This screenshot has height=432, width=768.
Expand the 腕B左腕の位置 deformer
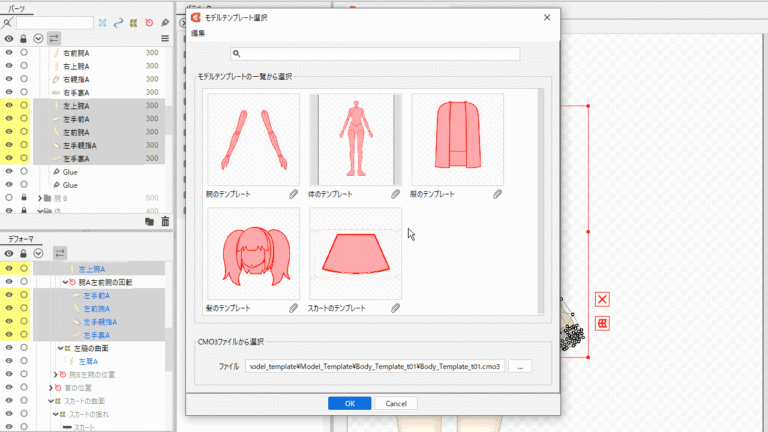coord(55,375)
